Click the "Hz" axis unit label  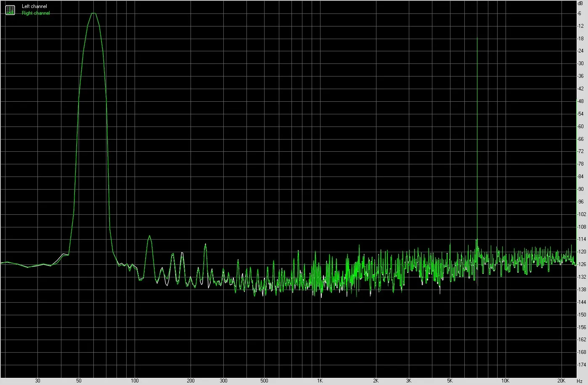580,381
